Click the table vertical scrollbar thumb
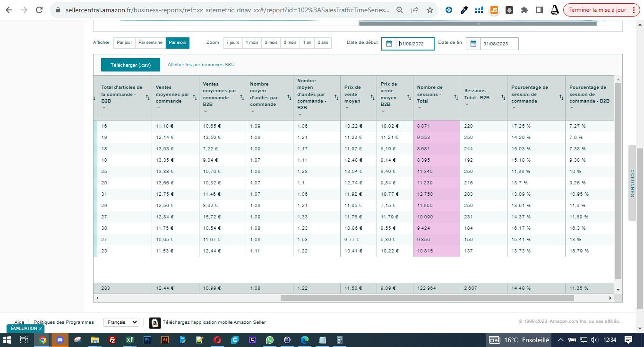 [x=618, y=181]
